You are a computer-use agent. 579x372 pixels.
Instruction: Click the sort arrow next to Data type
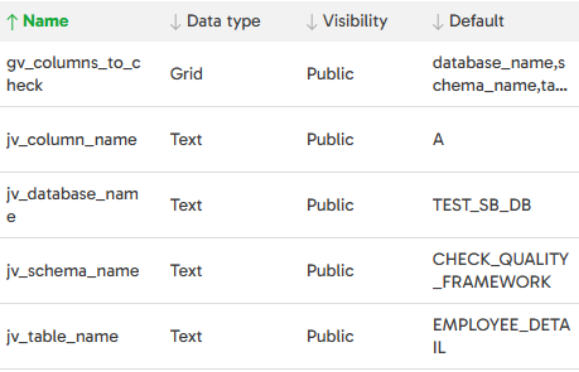pos(175,21)
